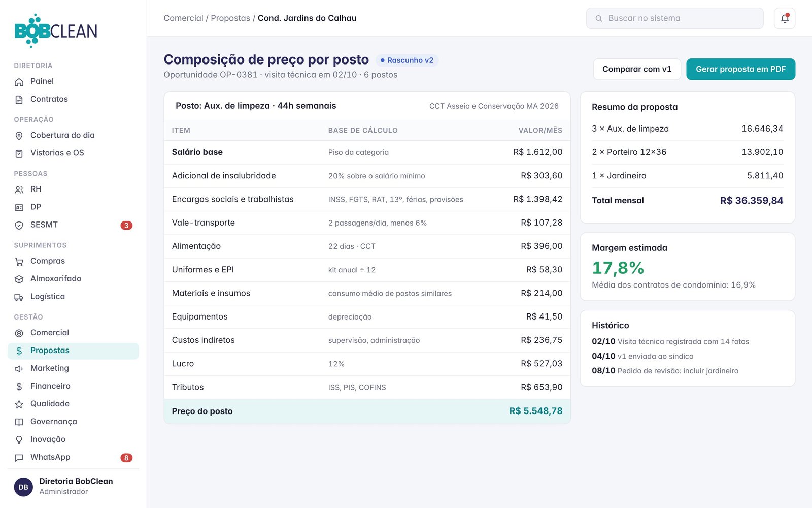Viewport: 812px width, 508px height.
Task: Click the Painel home icon
Action: [x=19, y=82]
